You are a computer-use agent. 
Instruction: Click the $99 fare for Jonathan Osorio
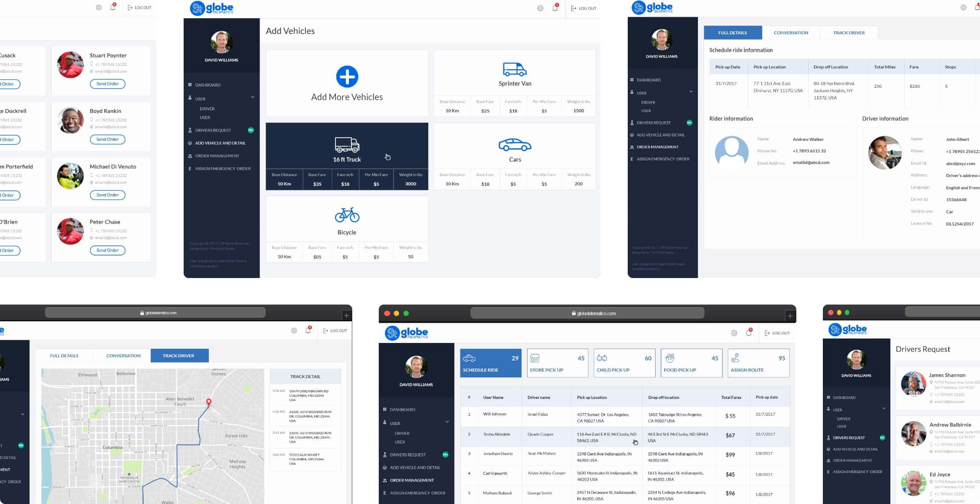click(730, 455)
